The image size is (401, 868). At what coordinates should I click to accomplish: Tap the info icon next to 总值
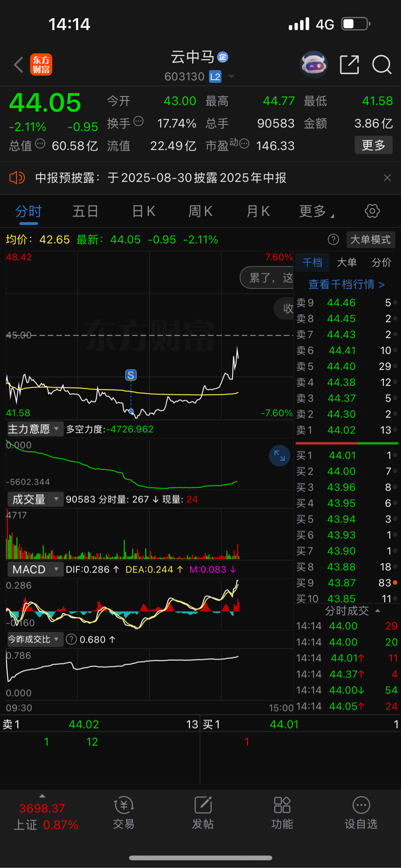click(x=40, y=144)
